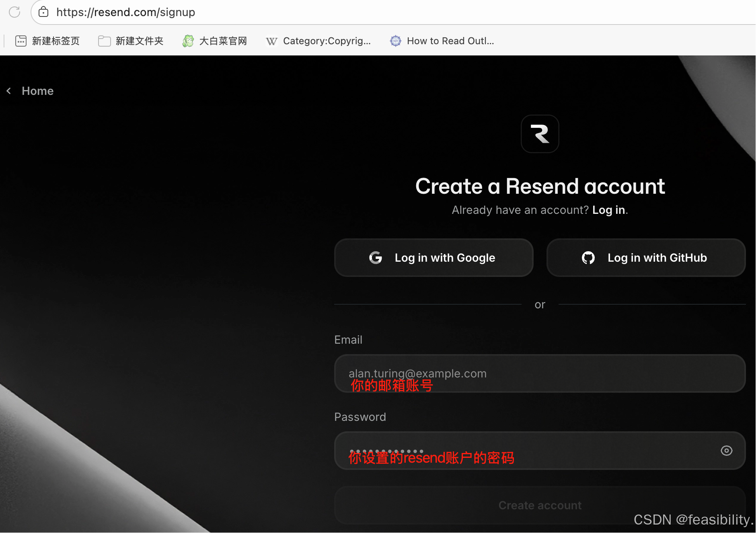Open the 大白菜官网 bookmark
Viewport: 756px width, 533px height.
point(214,41)
